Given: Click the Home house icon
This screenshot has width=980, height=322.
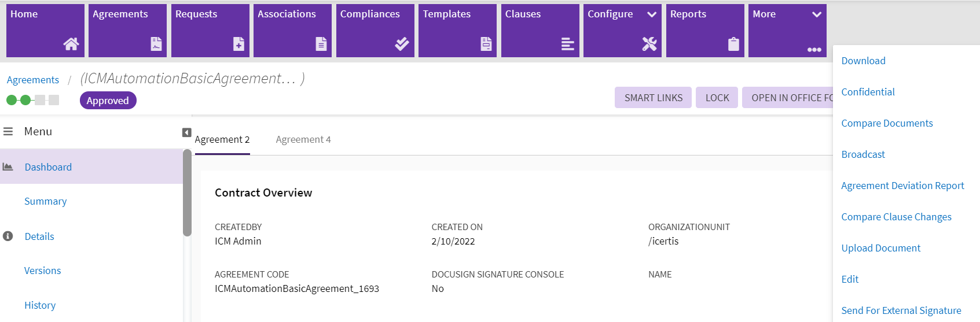Looking at the screenshot, I should point(71,44).
